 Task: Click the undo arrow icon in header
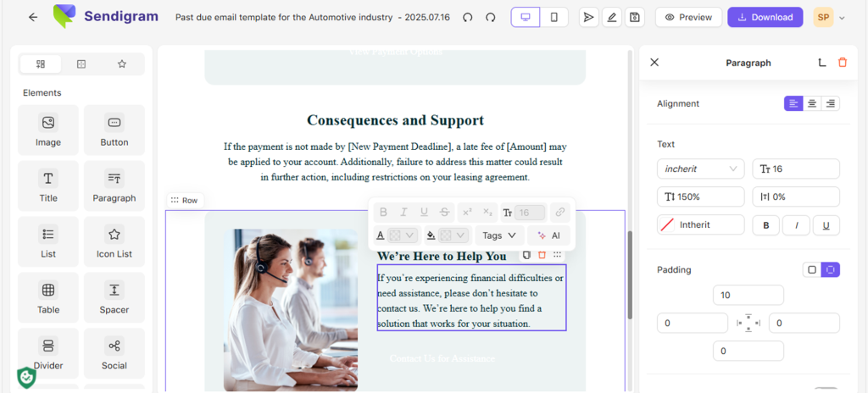(468, 17)
